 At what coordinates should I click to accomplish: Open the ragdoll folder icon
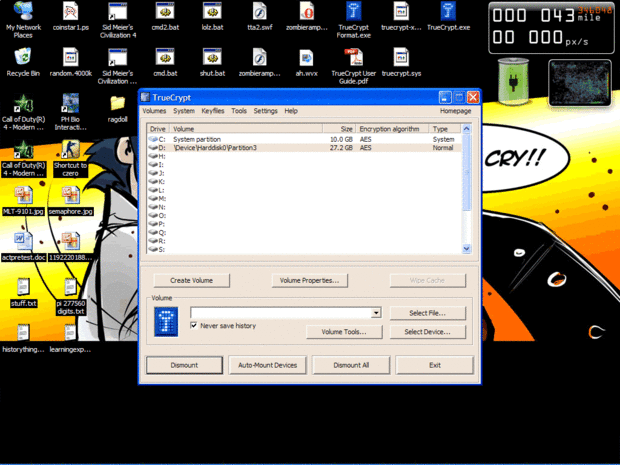(117, 109)
